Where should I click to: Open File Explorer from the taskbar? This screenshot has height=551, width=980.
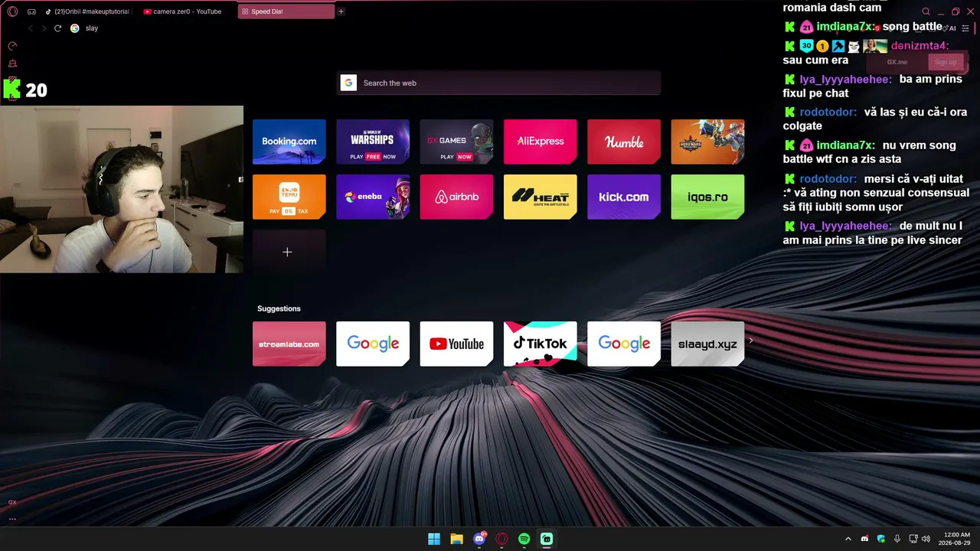[456, 539]
